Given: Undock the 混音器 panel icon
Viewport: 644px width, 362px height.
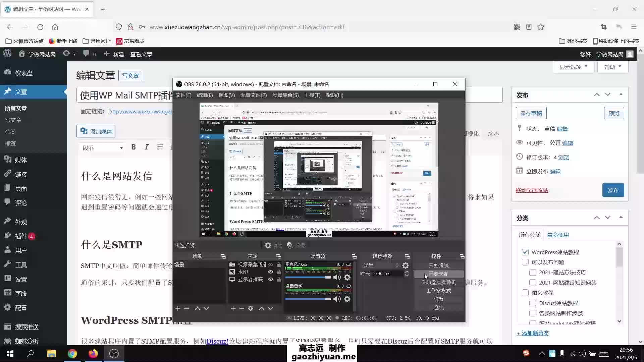Looking at the screenshot, I should tap(354, 256).
